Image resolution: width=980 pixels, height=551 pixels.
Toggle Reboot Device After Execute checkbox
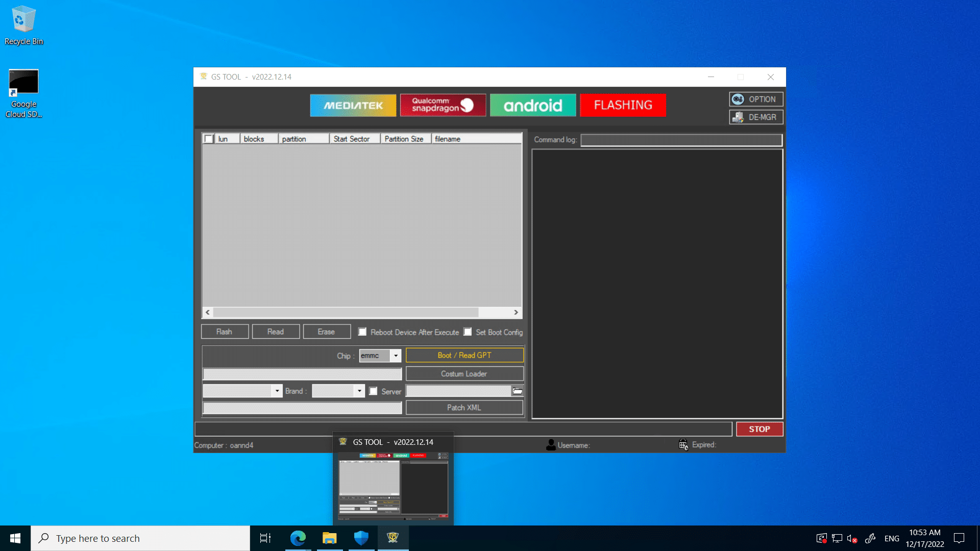364,331
